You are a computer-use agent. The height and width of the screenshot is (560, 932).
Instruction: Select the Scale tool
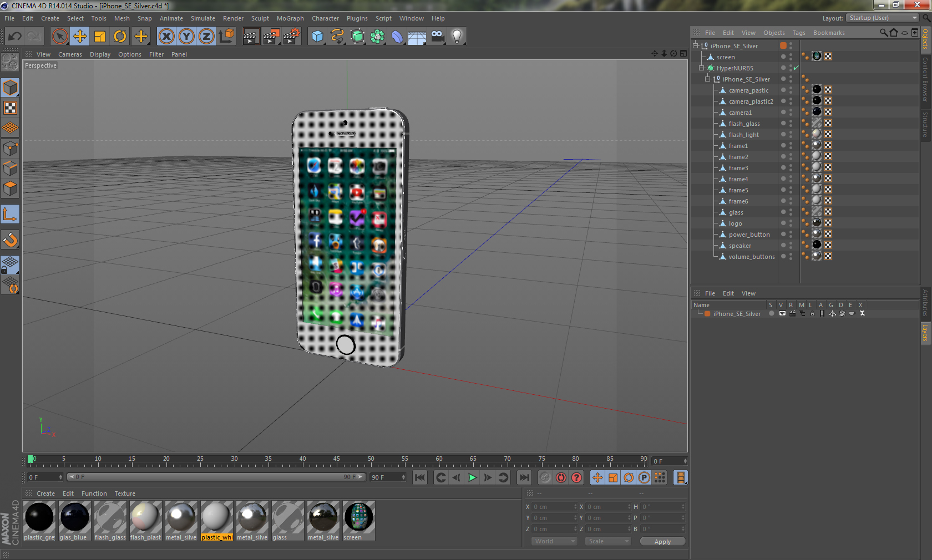[100, 37]
